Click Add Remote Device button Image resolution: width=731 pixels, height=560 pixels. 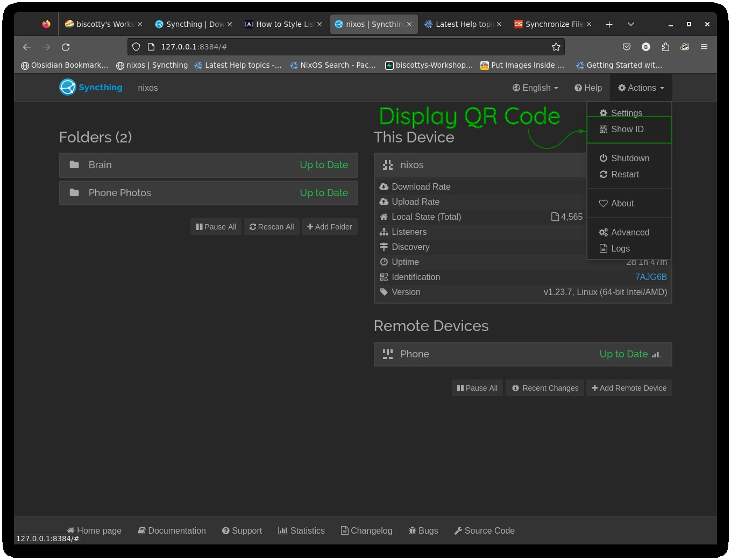point(629,388)
